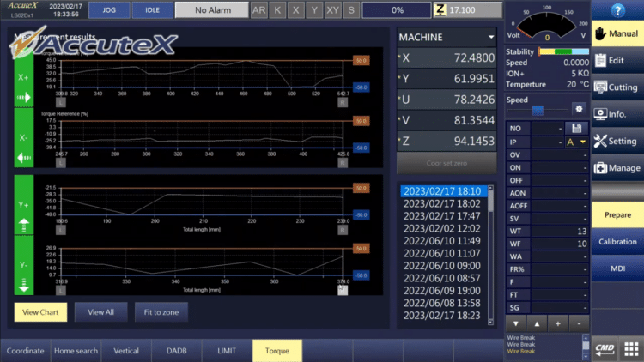Viewport: 644px width, 362px height.
Task: Click the Wire Break message scrollbar
Action: point(586,347)
